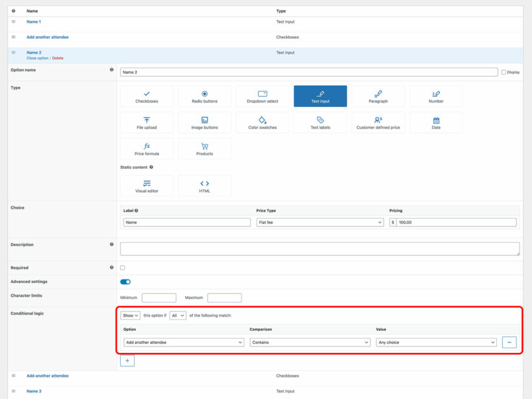
Task: Click inside the Minimum character limit field
Action: click(x=158, y=297)
